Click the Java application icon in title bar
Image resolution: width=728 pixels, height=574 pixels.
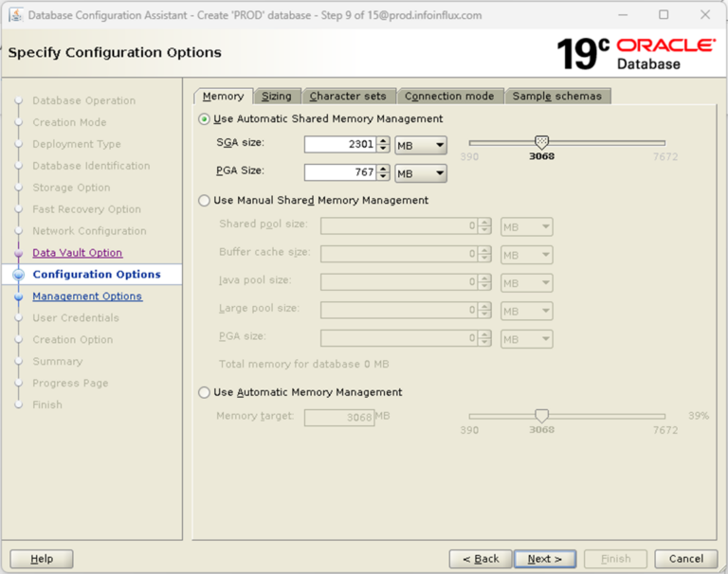point(16,15)
